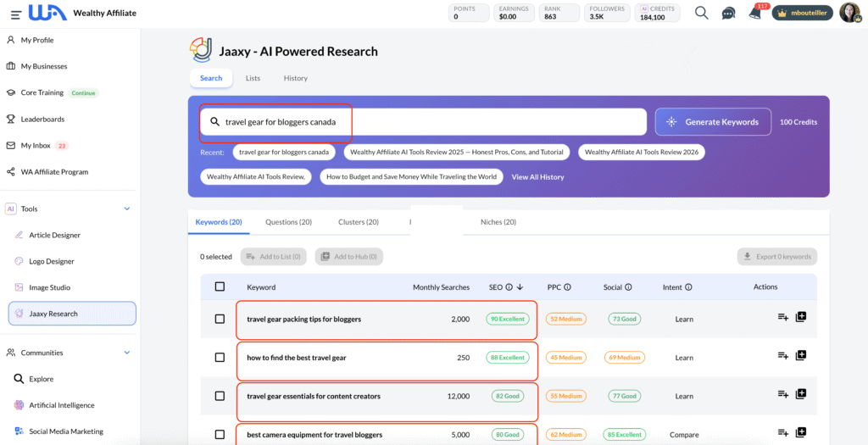Open the Niches (20) tab
This screenshot has height=445, width=868.
tap(498, 222)
